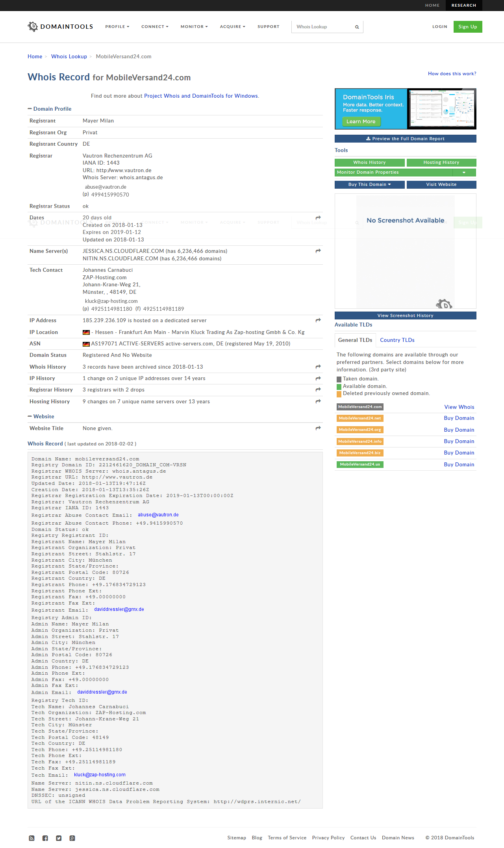Click the green MobileVersand24.us domain badge
Screen dimensions: 504x848
pyautogui.click(x=360, y=464)
